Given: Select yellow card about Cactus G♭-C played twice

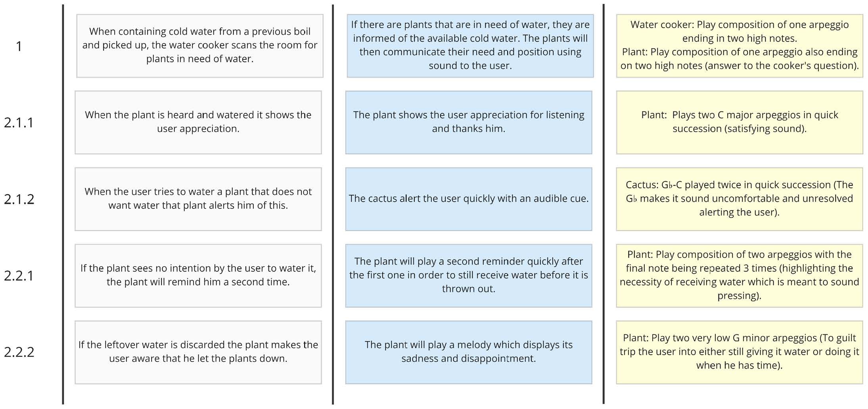Looking at the screenshot, I should point(740,199).
